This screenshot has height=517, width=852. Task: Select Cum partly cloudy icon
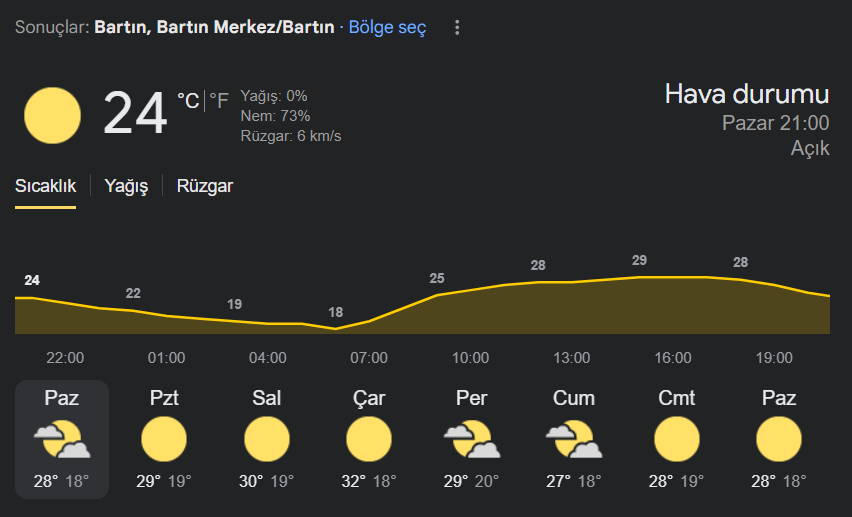pos(574,439)
